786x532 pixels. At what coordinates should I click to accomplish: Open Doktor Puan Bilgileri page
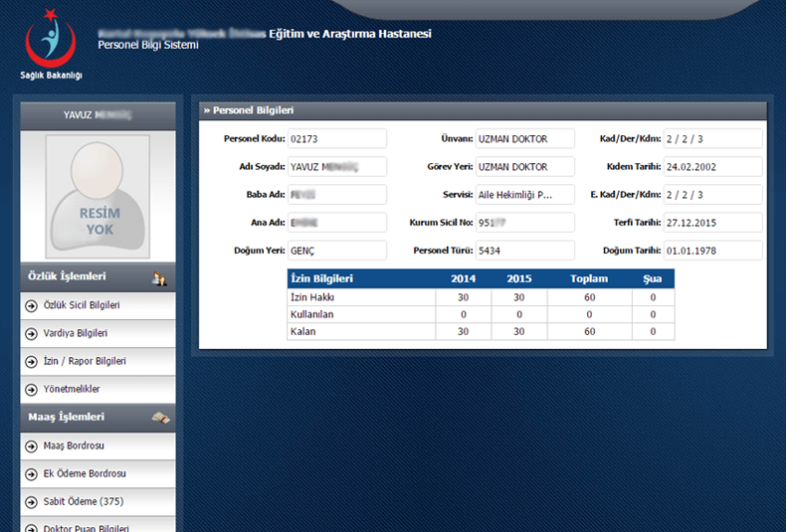coord(86,528)
